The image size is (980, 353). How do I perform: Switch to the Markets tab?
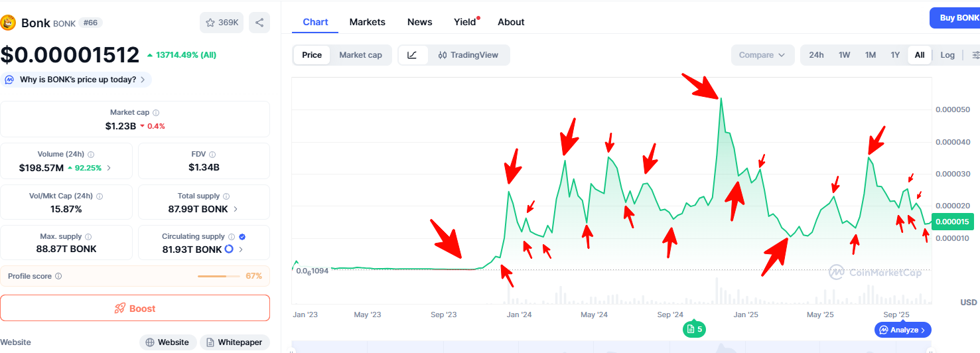click(x=367, y=22)
